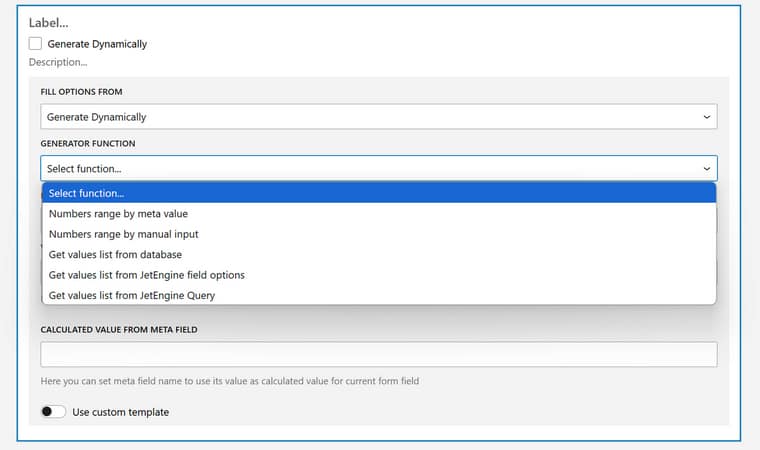This screenshot has width=760, height=450.
Task: Select 'Get values list from JetEngine field options'
Action: [146, 275]
